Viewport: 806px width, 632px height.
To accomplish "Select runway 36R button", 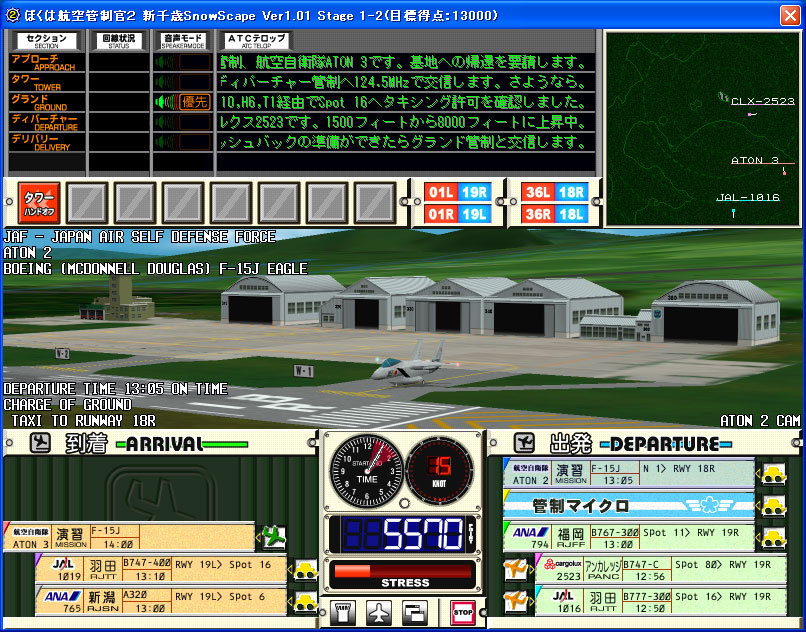I will click(538, 214).
